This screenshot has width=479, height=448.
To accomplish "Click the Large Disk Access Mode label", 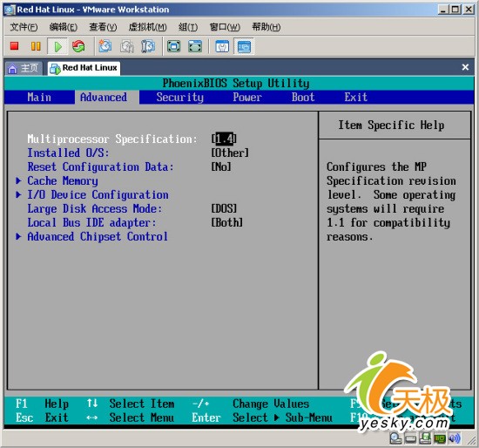I will click(94, 209).
